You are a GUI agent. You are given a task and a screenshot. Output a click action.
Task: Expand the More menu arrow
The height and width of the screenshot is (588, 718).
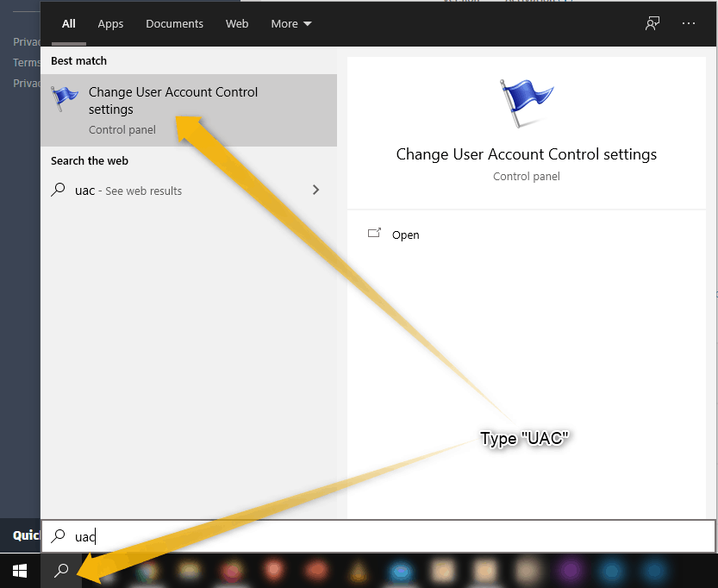point(306,23)
